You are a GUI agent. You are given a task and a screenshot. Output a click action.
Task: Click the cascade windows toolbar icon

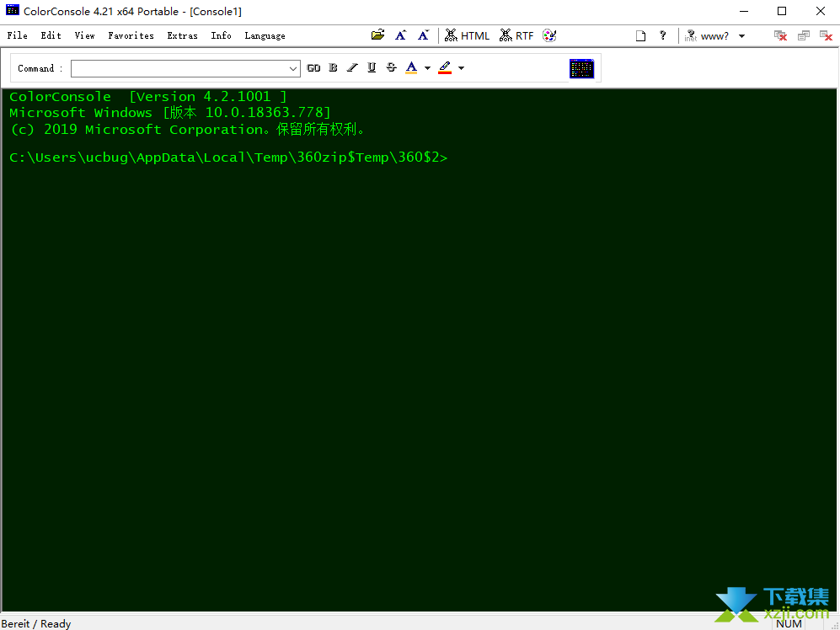(804, 36)
